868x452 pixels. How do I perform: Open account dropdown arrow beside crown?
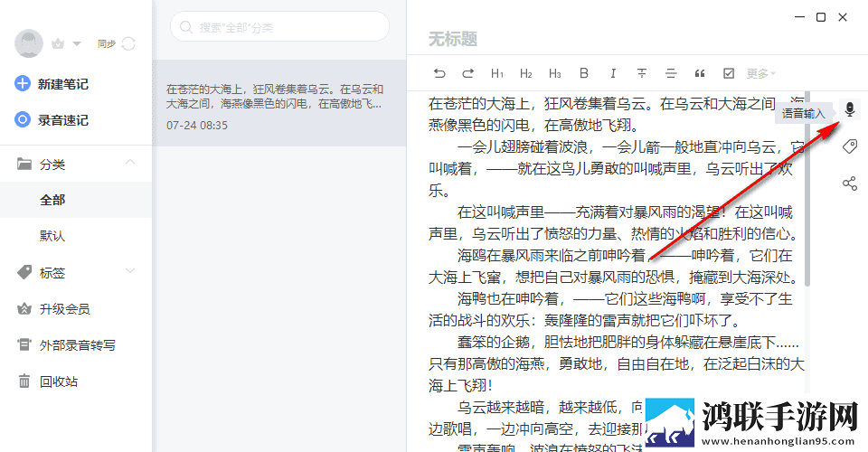[77, 43]
